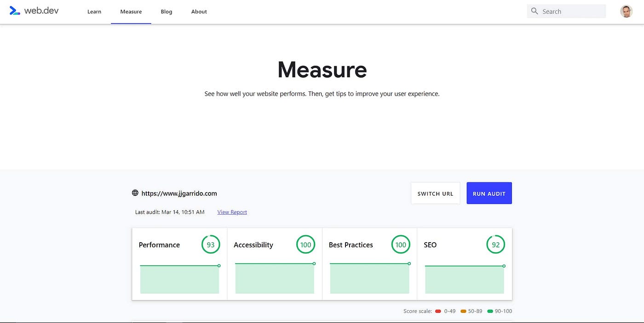Open the Blog page

167,11
